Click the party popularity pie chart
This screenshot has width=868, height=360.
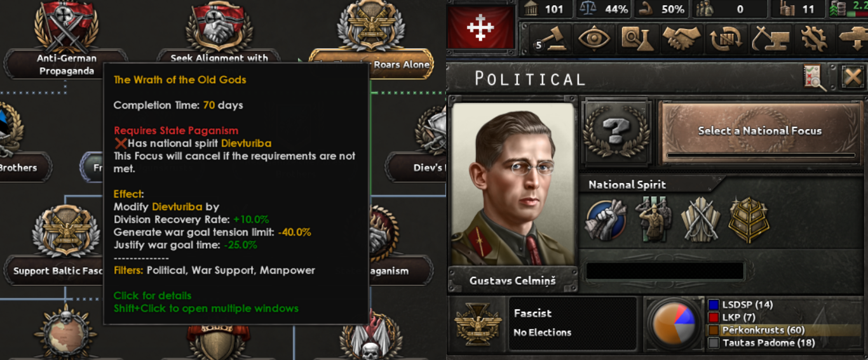(x=674, y=323)
